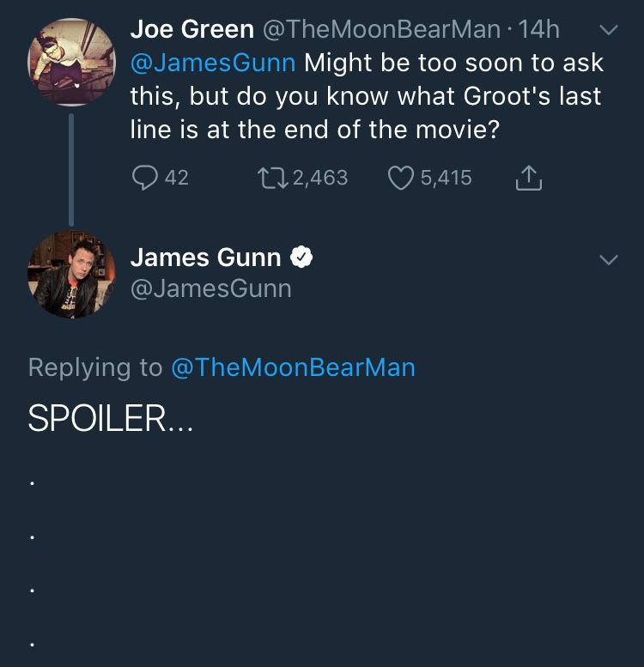Open Joe Green's profile picture
Viewport: 644px width, 667px height.
[x=71, y=62]
